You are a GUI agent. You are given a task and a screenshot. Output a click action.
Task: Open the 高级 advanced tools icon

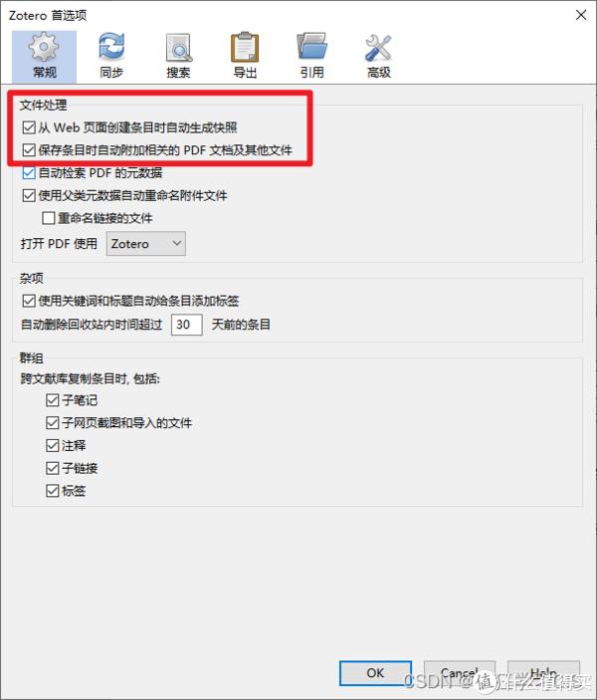click(378, 56)
